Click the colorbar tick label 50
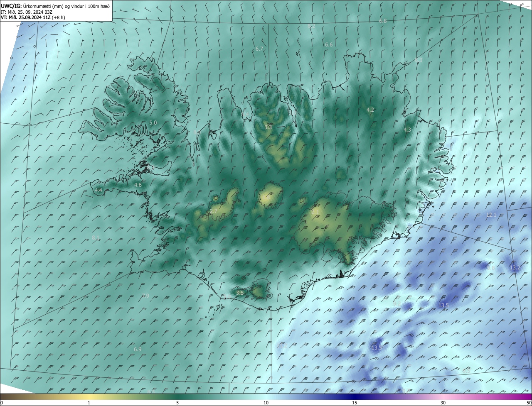The image size is (532, 406). click(529, 403)
